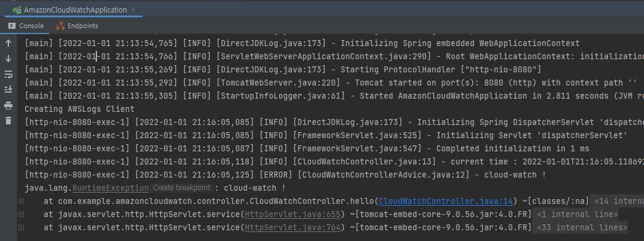Click the 'Root WebApplicationContext' log line
The height and width of the screenshot is (241, 644).
tap(335, 57)
